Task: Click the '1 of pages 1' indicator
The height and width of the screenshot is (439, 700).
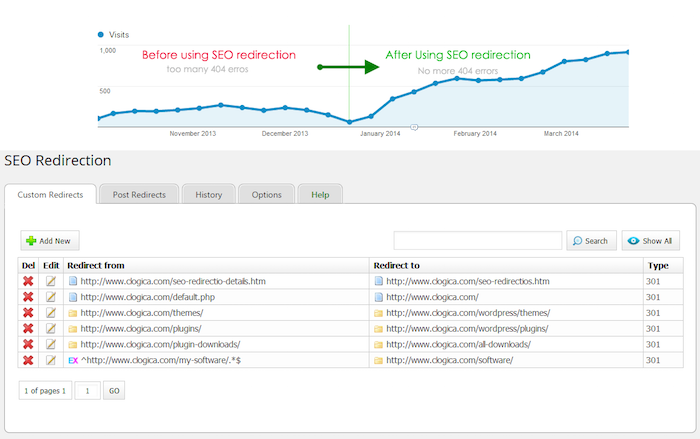Action: [x=45, y=391]
